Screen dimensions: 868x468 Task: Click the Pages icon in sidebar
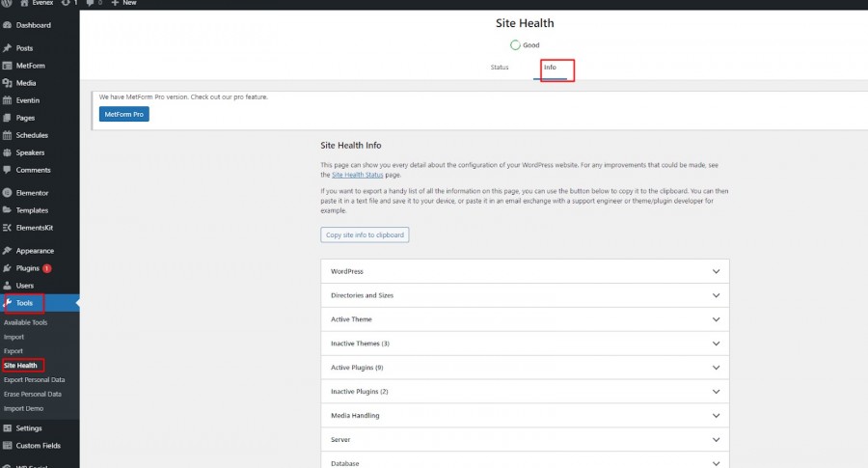[x=7, y=118]
